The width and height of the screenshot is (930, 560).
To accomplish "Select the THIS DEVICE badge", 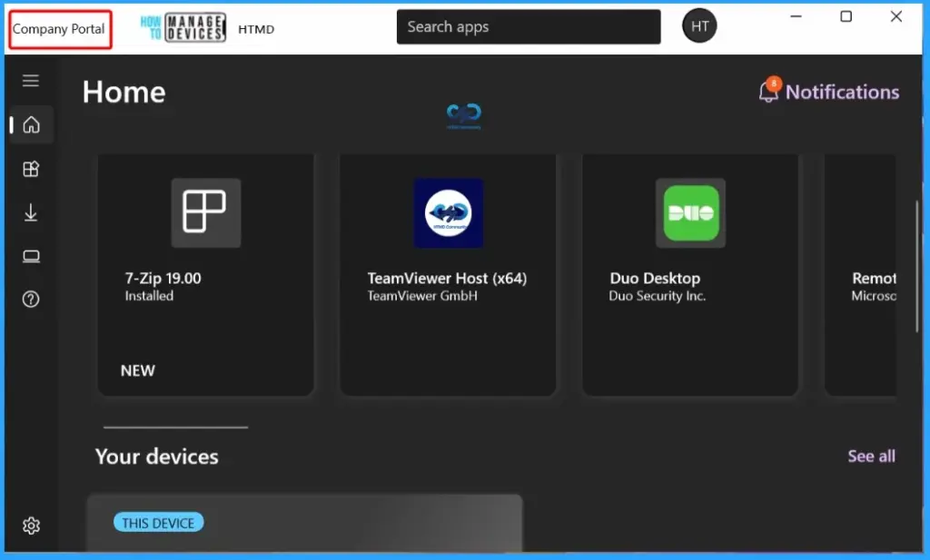I will coord(158,523).
